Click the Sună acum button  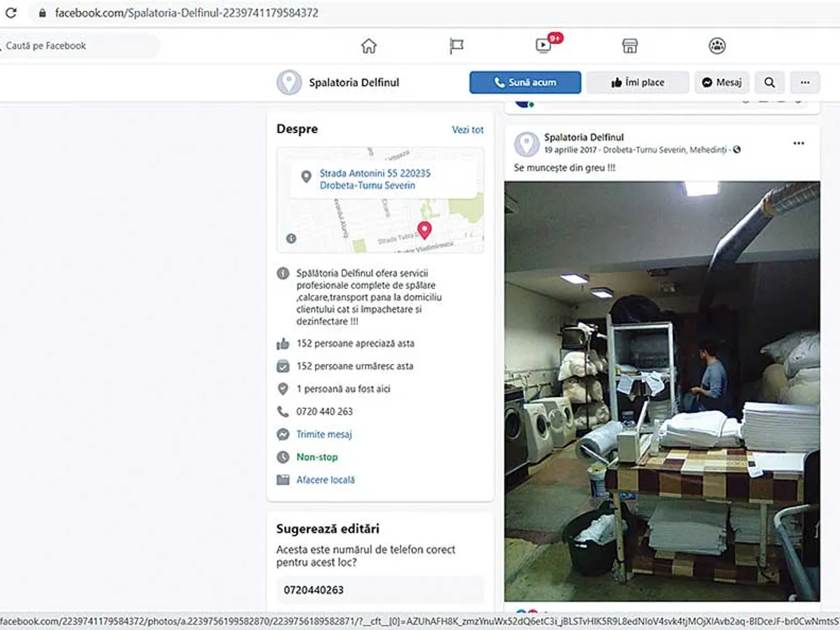525,83
